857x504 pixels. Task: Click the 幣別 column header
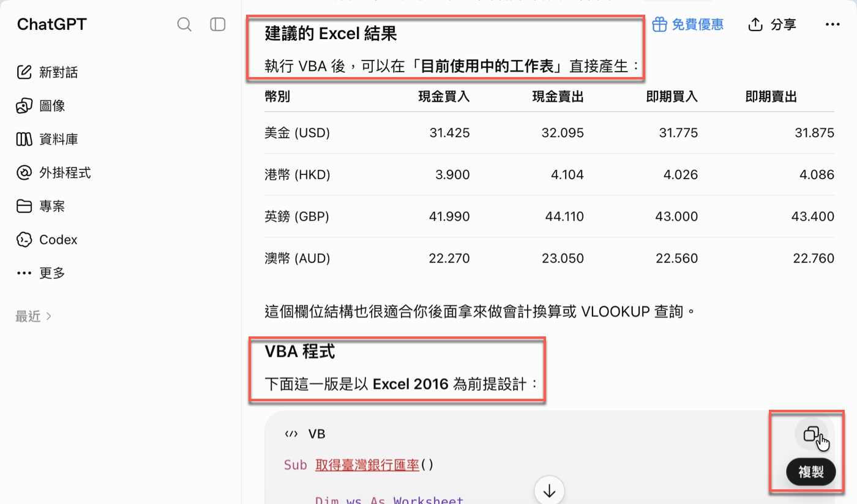[x=277, y=97]
